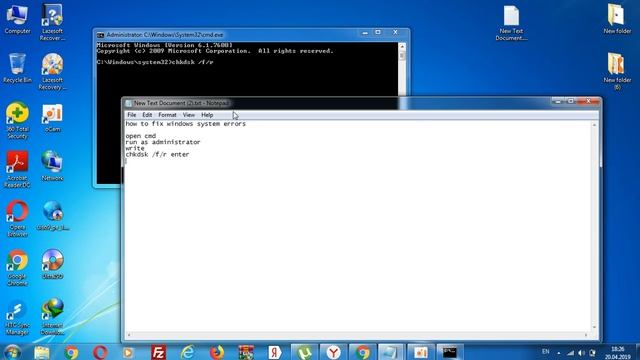Show hidden system tray icons
The image size is (640, 360).
click(558, 353)
